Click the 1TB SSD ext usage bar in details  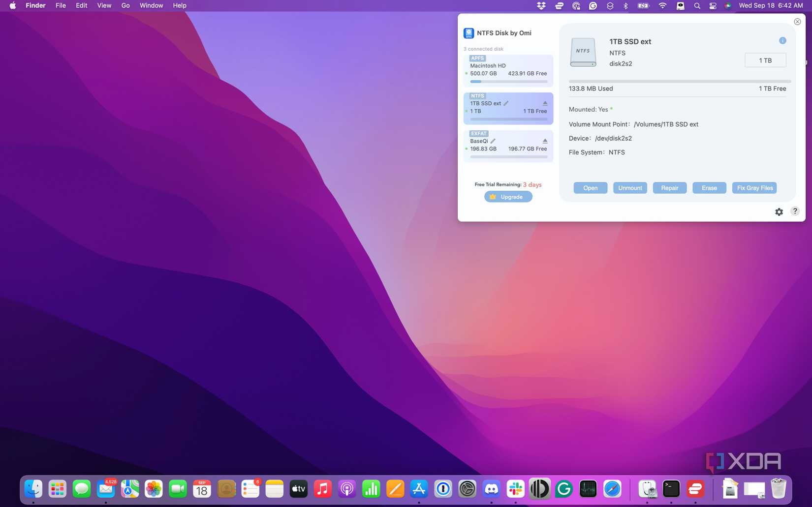point(680,81)
